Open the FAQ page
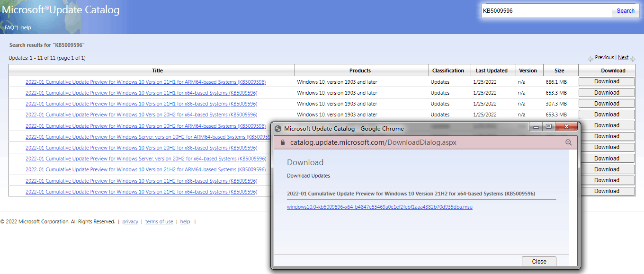 pos(9,27)
